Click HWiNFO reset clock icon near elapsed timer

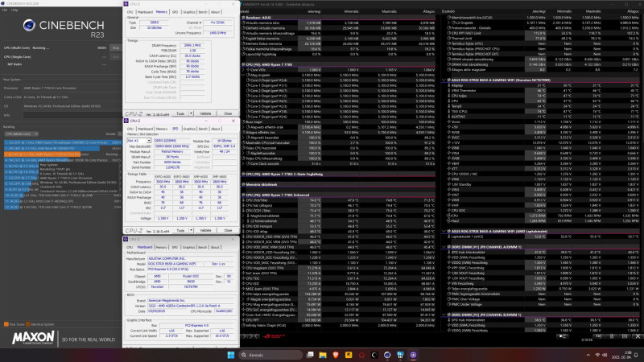pos(598,336)
